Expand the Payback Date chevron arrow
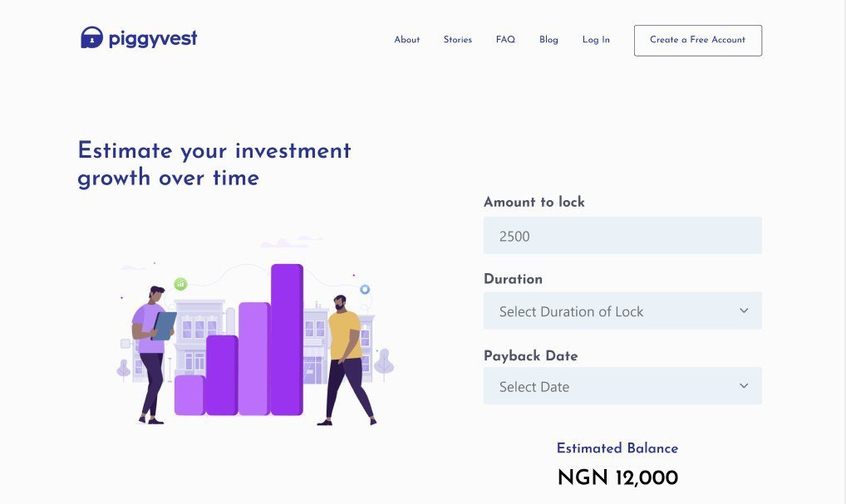 click(744, 386)
